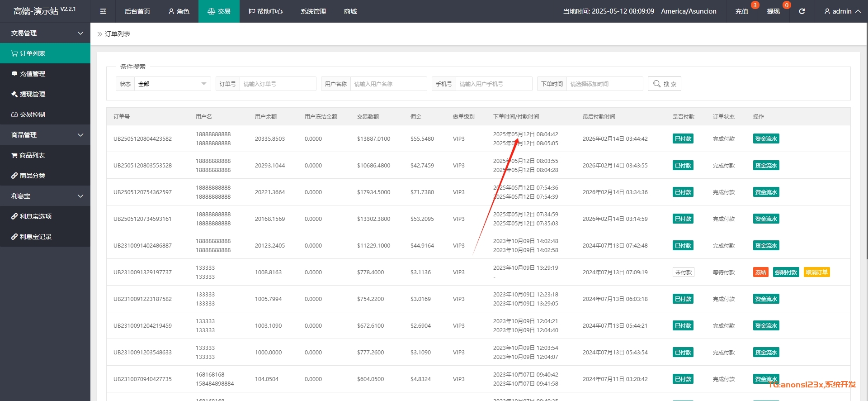The height and width of the screenshot is (401, 868).
Task: Click 资金流水 for order UB2310091204219459
Action: (766, 326)
